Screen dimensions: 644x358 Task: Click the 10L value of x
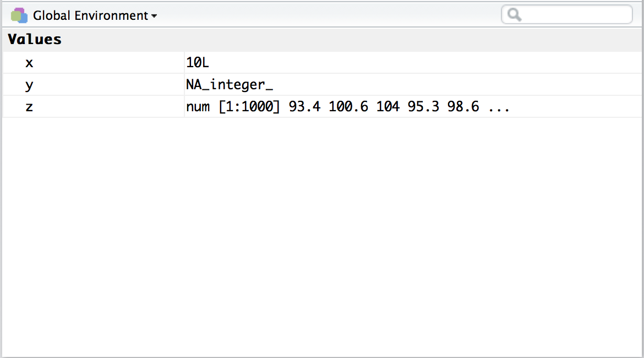tap(198, 62)
